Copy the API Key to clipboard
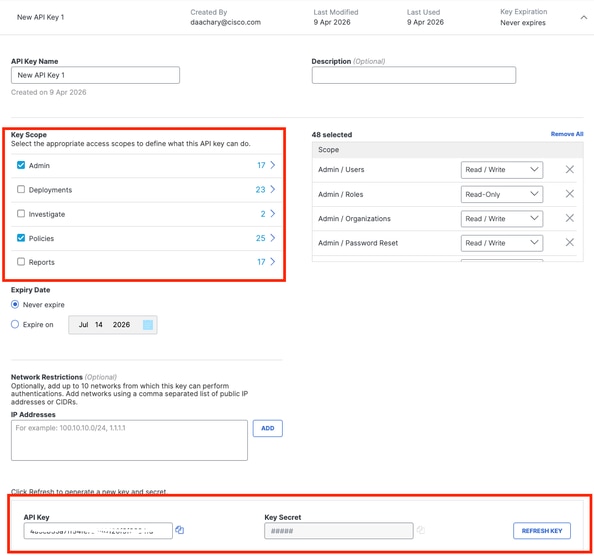The image size is (594, 556). pos(180,530)
